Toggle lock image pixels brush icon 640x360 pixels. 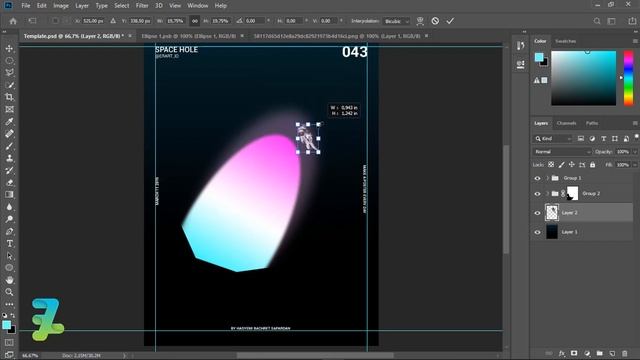coord(562,165)
